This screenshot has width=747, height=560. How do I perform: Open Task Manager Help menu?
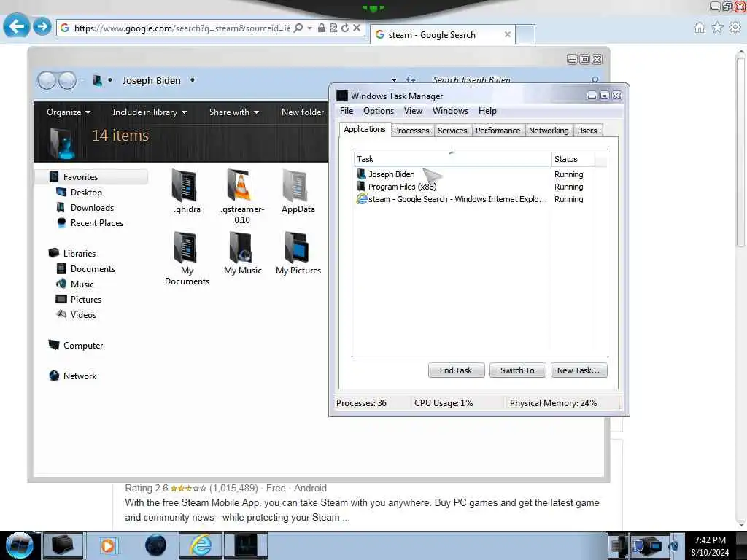[x=487, y=111]
